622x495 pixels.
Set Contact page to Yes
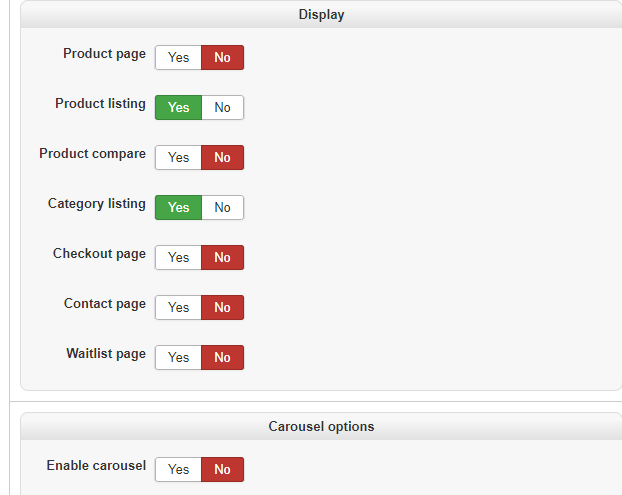click(178, 308)
